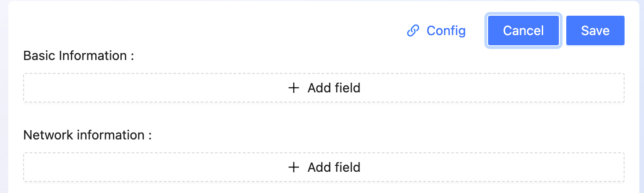Save the form changes
644x193 pixels.
click(x=595, y=30)
